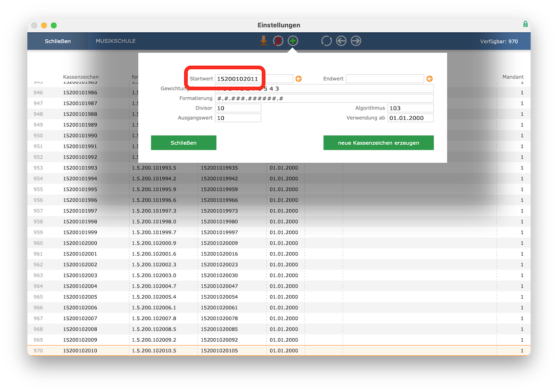Click cell 152001019980 in row 958
Screen dimensions: 558x392
(219, 222)
